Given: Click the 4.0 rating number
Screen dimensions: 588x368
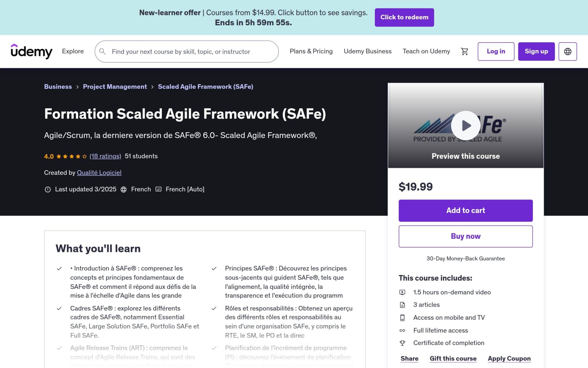Looking at the screenshot, I should 49,156.
